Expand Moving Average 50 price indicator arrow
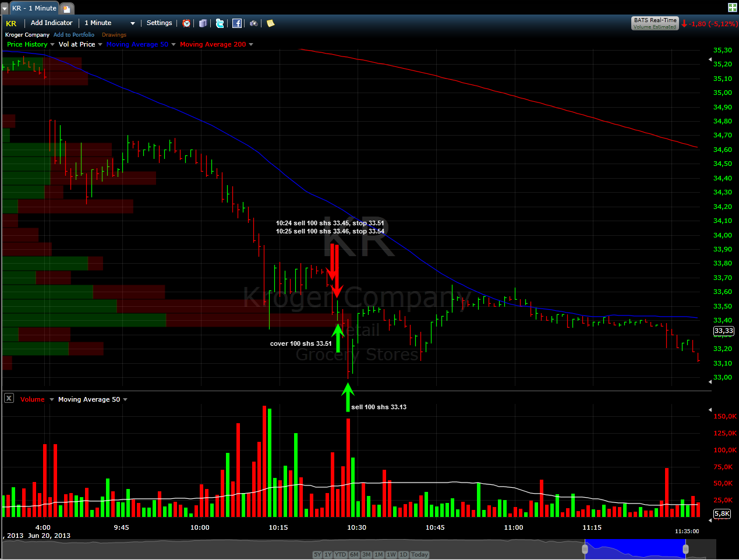 point(173,44)
